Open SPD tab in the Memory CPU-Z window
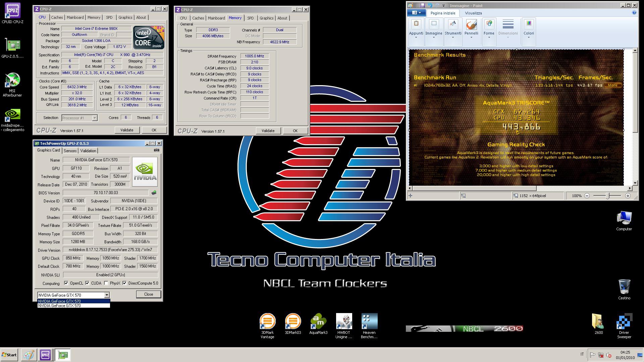Screen dimensions: 644x362 pos(250,18)
